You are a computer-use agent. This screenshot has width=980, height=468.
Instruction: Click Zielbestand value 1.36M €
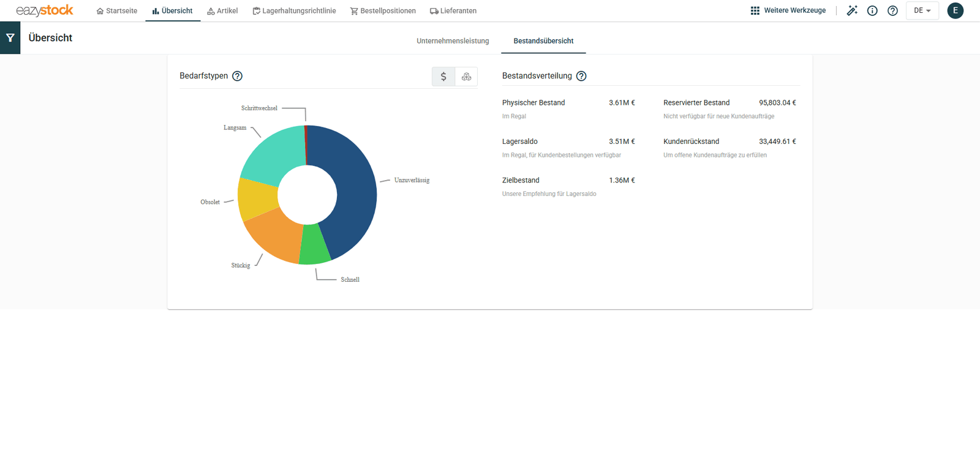click(622, 181)
